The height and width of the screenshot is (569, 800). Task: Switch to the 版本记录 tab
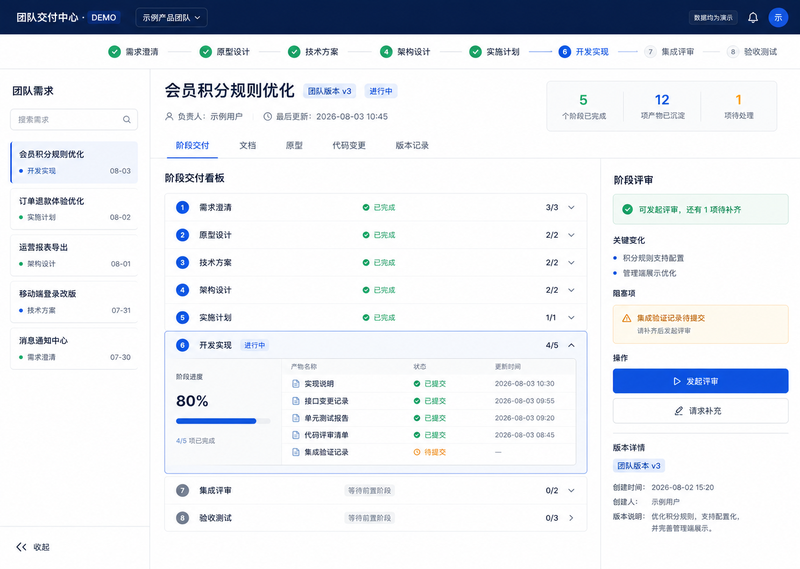click(412, 145)
